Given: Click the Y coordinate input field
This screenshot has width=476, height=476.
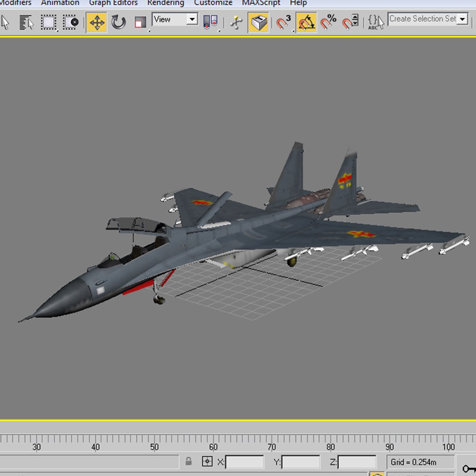Looking at the screenshot, I should 301,462.
